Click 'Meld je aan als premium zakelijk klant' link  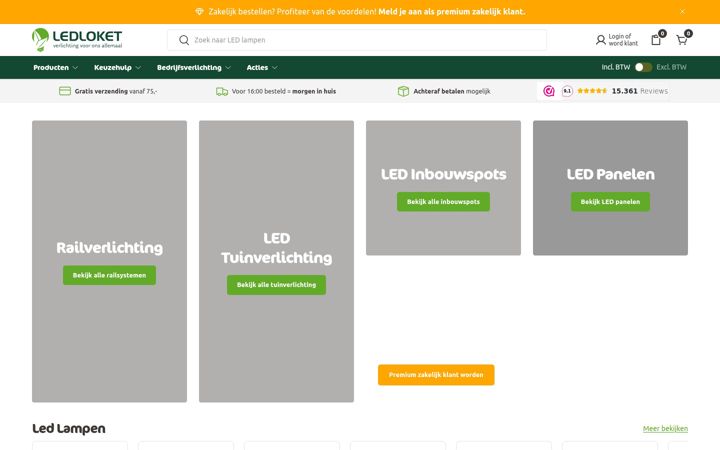coord(452,11)
